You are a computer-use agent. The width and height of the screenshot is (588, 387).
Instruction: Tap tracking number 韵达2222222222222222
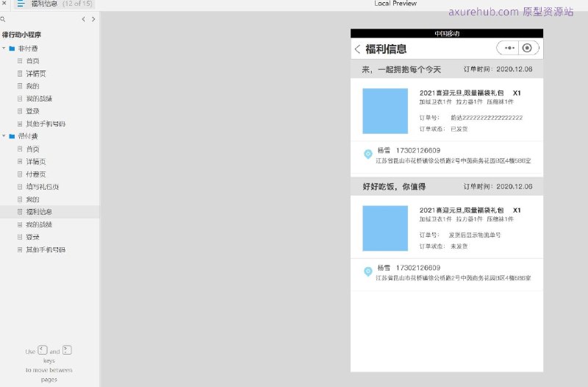pyautogui.click(x=487, y=118)
